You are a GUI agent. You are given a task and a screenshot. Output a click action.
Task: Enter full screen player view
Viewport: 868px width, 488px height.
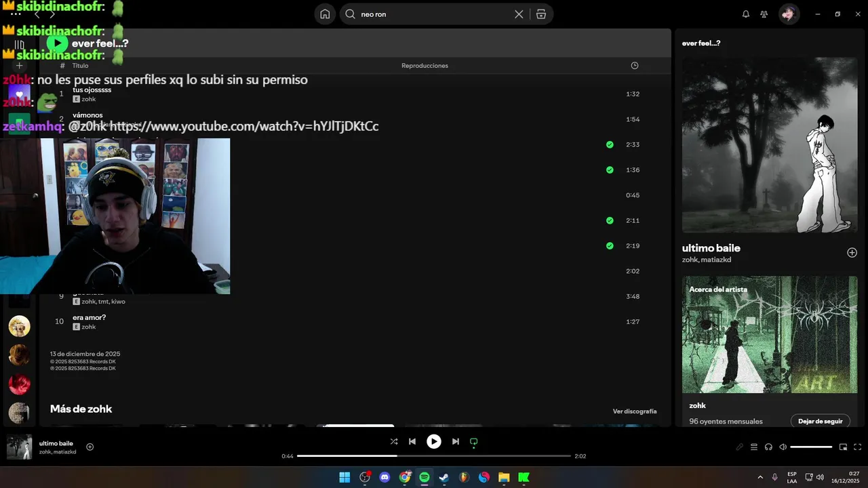click(858, 447)
